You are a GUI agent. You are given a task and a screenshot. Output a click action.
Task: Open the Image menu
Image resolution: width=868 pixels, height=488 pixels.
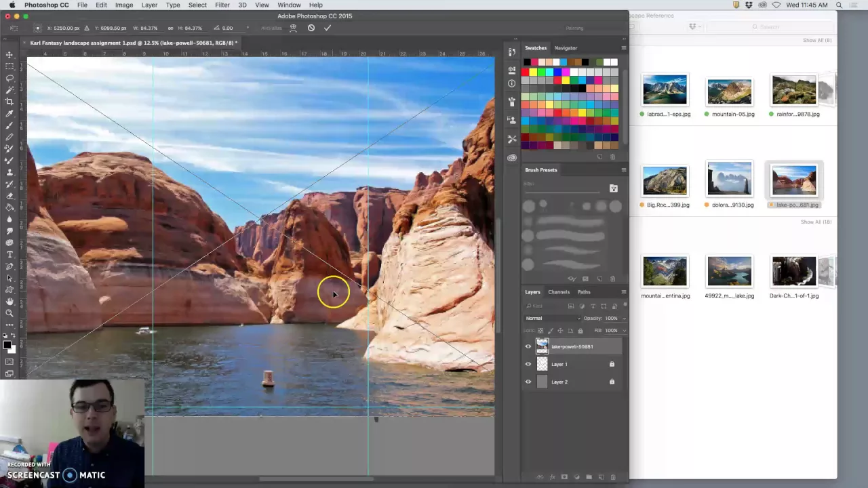tap(124, 5)
